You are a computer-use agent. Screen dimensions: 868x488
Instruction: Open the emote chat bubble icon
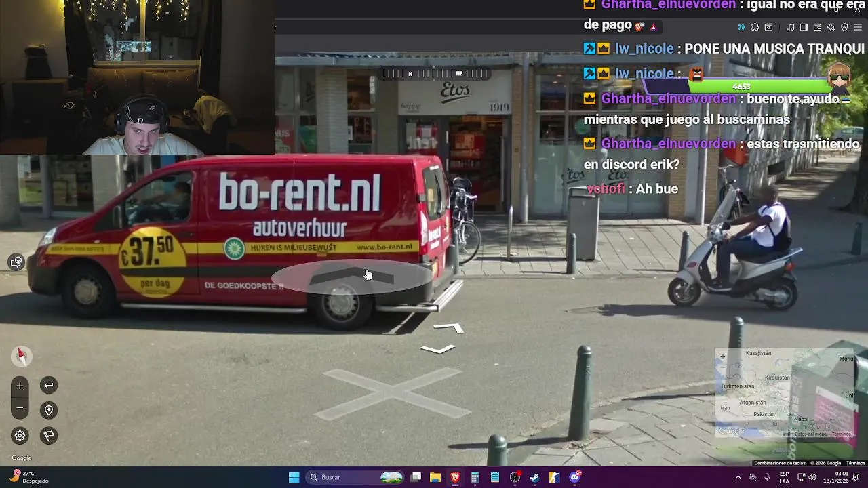(16, 262)
